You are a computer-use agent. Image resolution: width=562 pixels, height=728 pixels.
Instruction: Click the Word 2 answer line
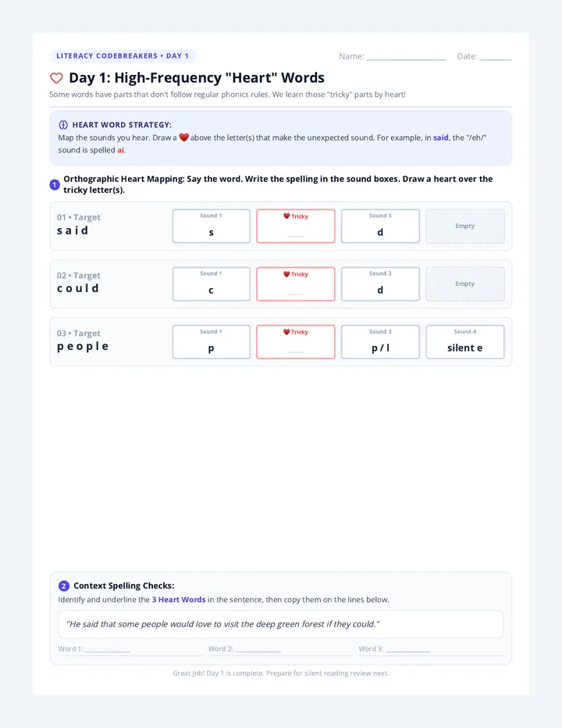pyautogui.click(x=258, y=649)
